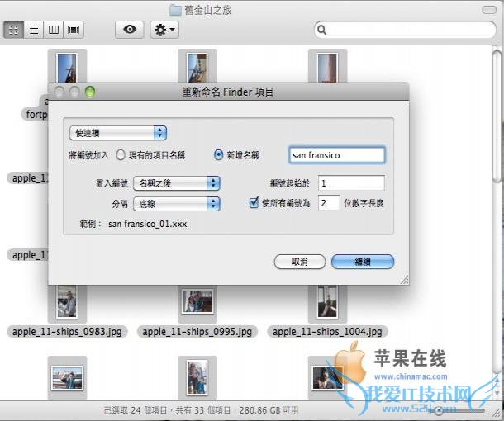Click the file name apple_11-ships_0983.jpg
Viewport: 504px width, 421px height.
[67, 332]
